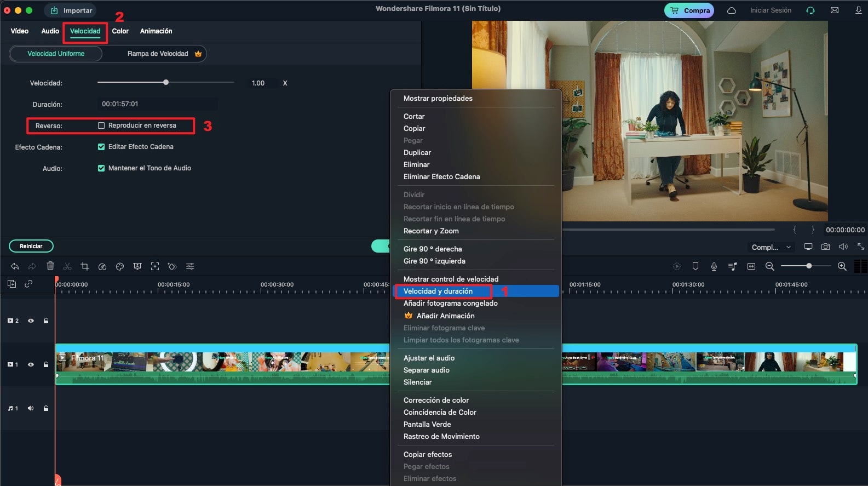Open the Compl... preview quality dropdown
Viewport: 868px width, 486px height.
[x=771, y=247]
